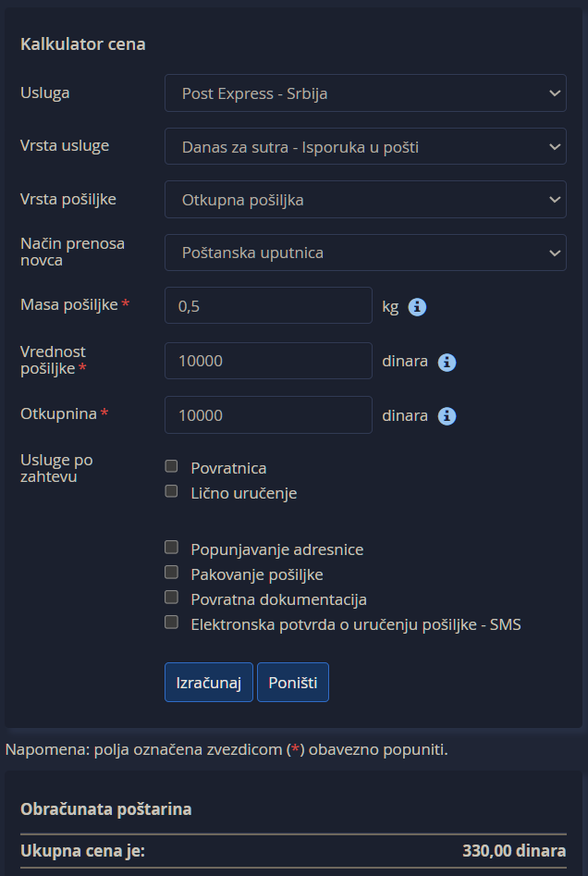Enable the Povratnica checkbox

[x=171, y=467]
